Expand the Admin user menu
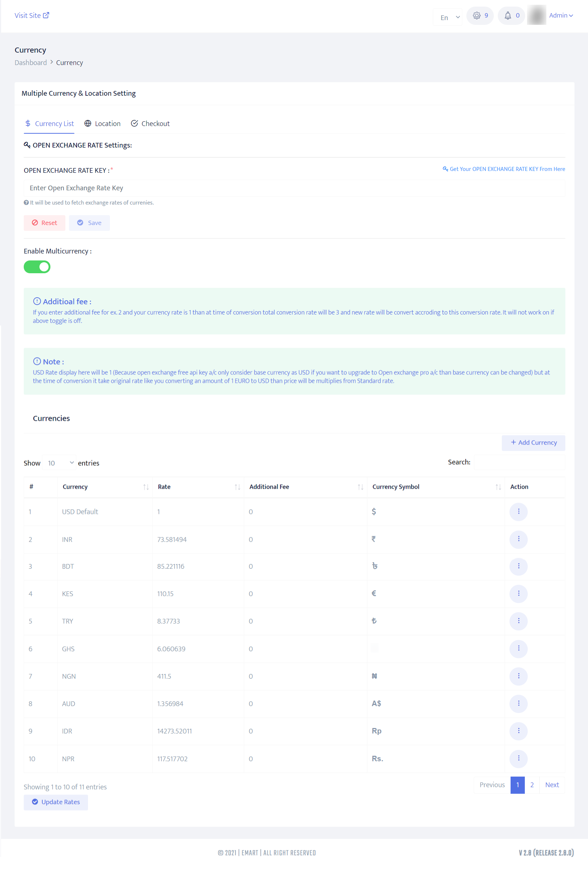 (x=561, y=15)
